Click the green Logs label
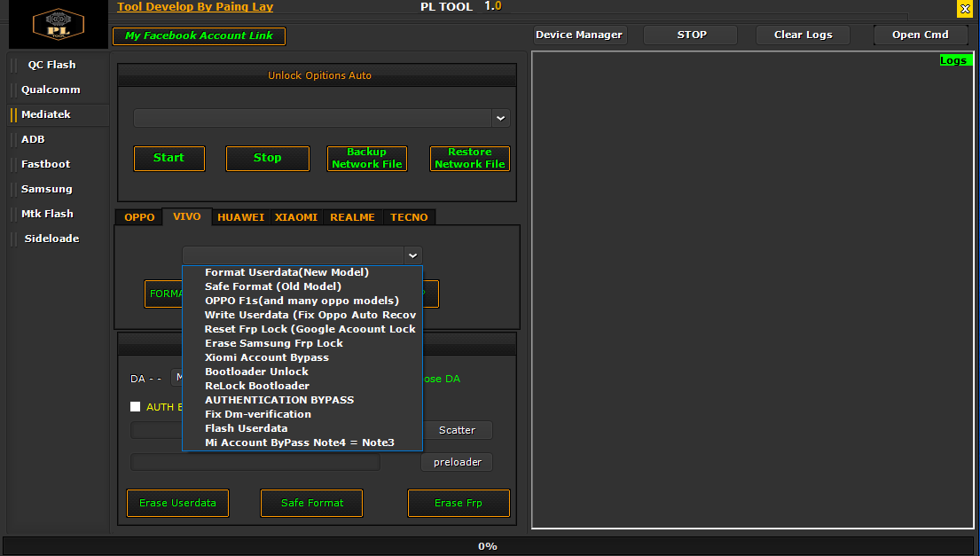Screen dimensions: 980x556 956,60
